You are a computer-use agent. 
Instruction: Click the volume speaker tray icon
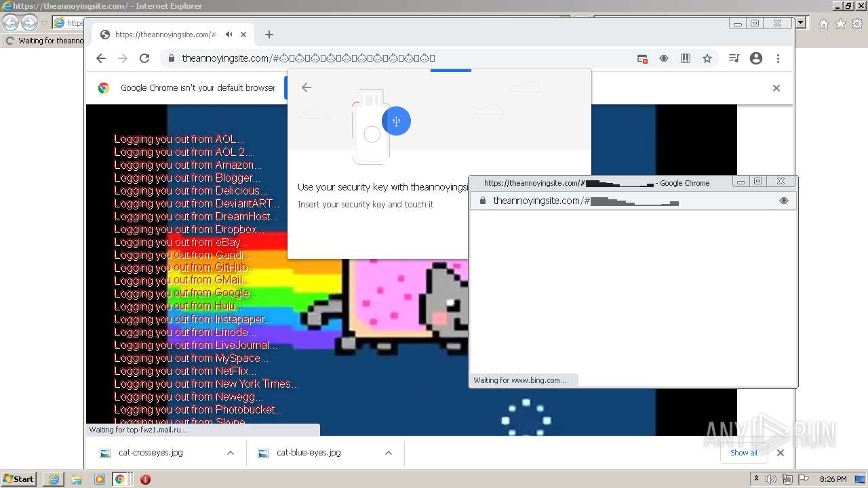click(x=771, y=479)
